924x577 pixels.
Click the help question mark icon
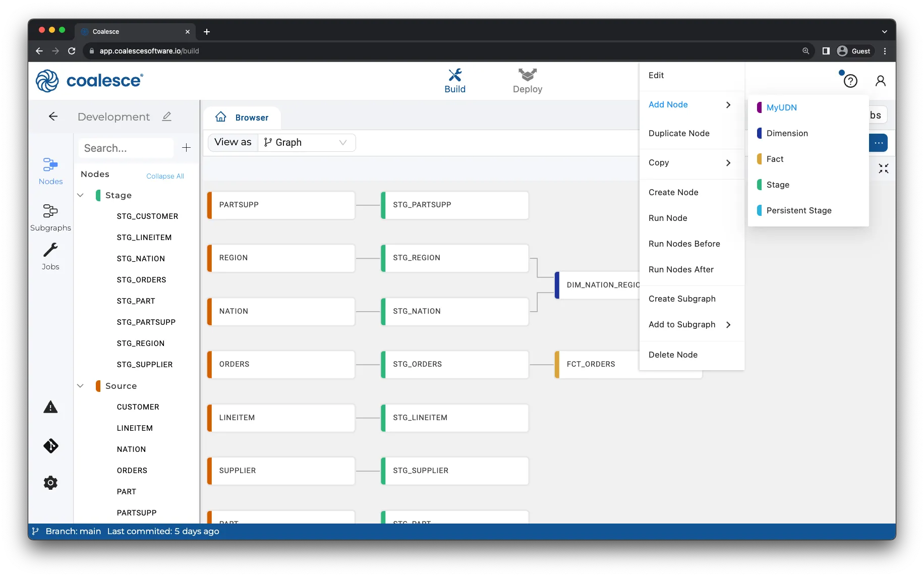(x=850, y=81)
